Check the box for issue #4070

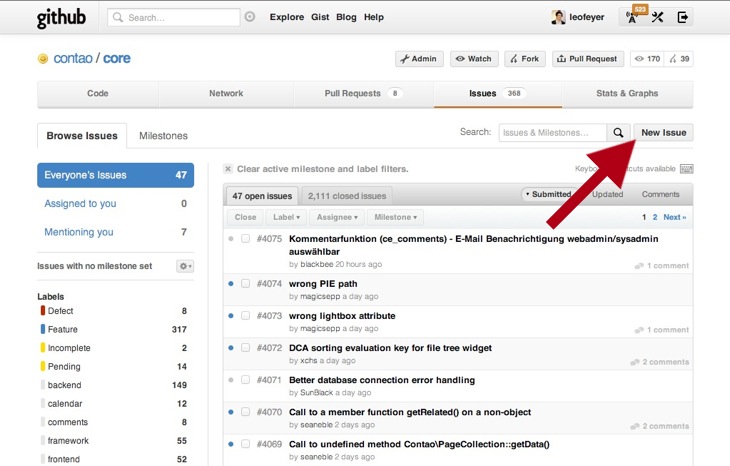coord(245,412)
